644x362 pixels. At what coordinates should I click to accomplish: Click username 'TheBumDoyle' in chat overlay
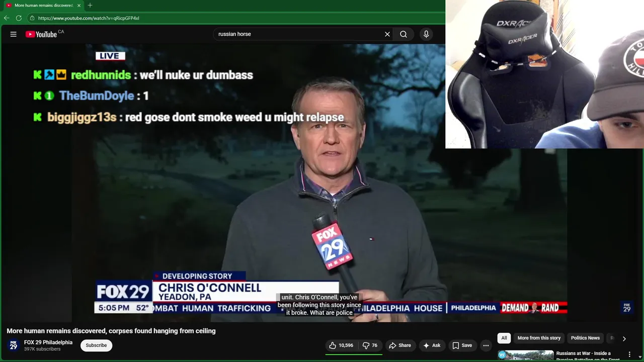[x=97, y=96]
